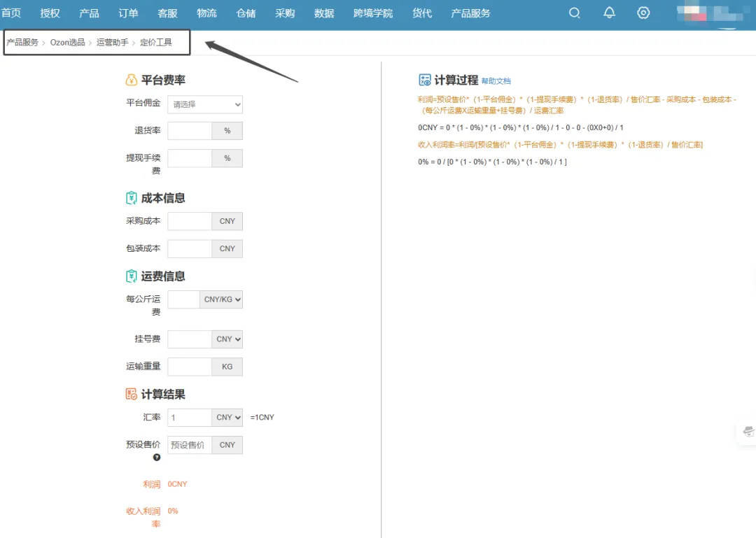This screenshot has width=756, height=538.
Task: Focus the 汇率 input showing 1
Action: [190, 418]
